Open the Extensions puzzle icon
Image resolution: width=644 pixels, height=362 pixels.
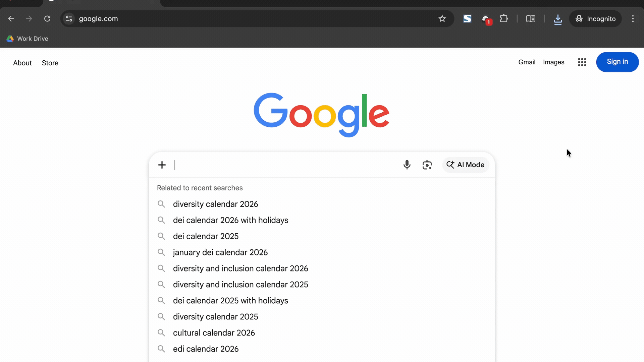[504, 19]
